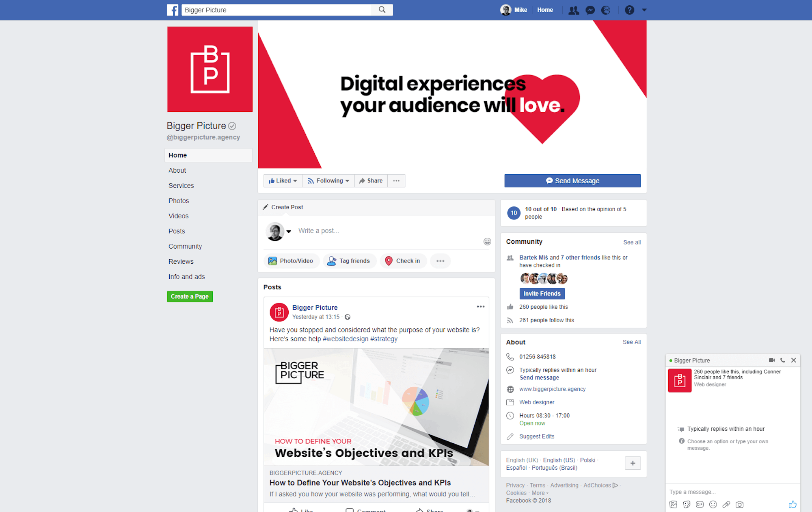Switch language to Polski
Image resolution: width=812 pixels, height=512 pixels.
click(587, 460)
